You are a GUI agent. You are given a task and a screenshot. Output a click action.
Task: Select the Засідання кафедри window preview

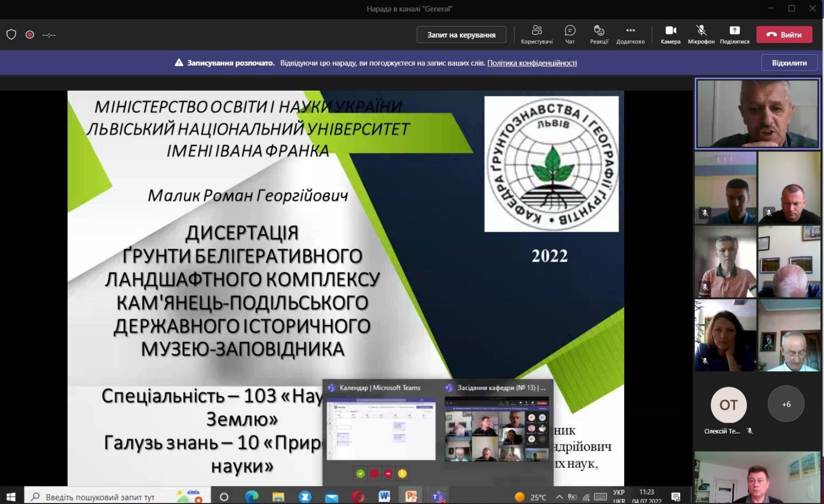[x=497, y=429]
